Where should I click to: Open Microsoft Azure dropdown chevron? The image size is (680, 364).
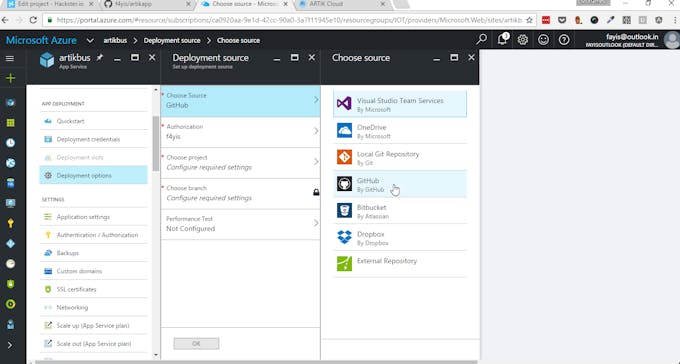90,41
